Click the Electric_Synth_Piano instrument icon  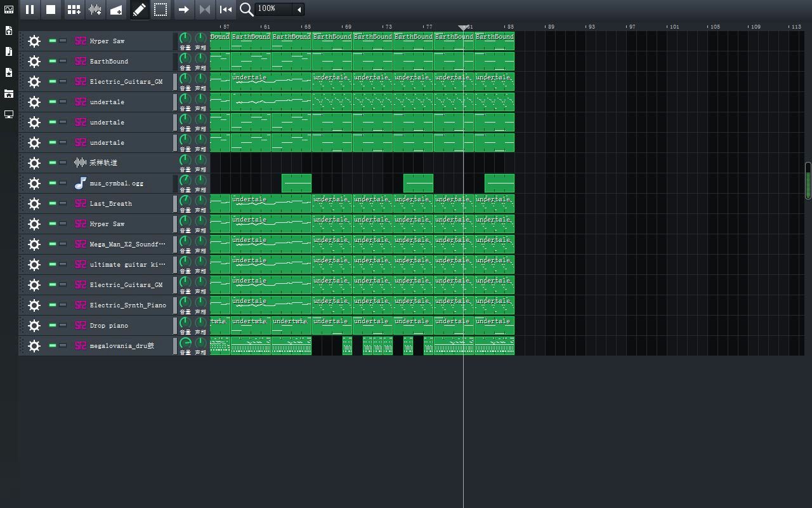coord(81,305)
